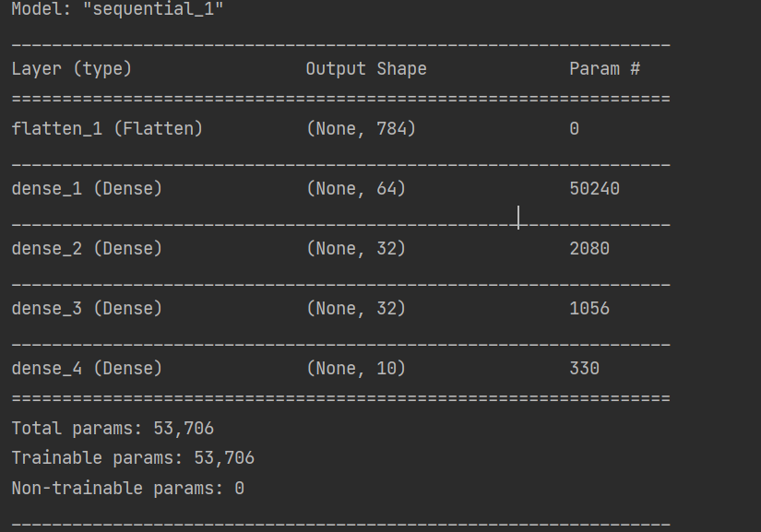Click the param value '1056'
Screen dimensions: 761x532
589,309
